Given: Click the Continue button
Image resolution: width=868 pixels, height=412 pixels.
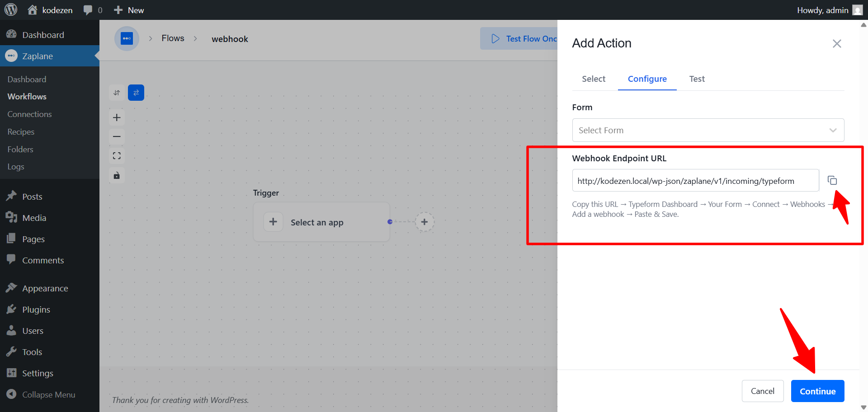Looking at the screenshot, I should [x=817, y=391].
